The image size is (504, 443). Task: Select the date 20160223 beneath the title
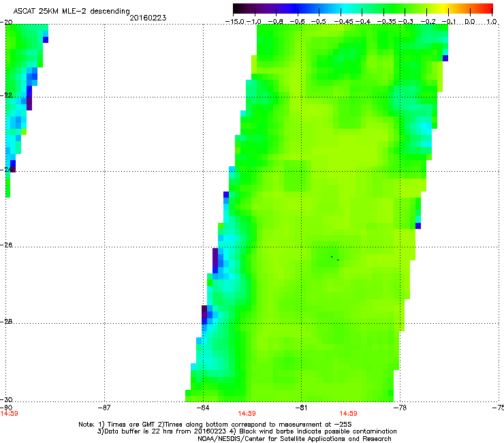pos(148,18)
